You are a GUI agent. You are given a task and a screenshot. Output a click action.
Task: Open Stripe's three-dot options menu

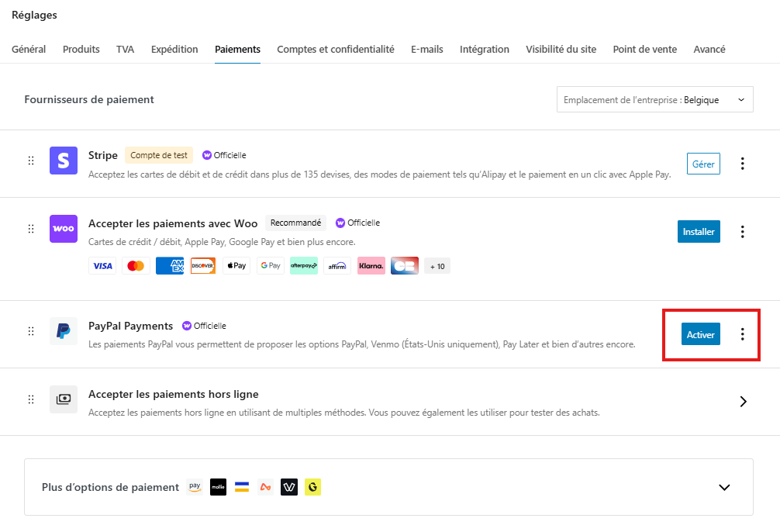tap(742, 164)
